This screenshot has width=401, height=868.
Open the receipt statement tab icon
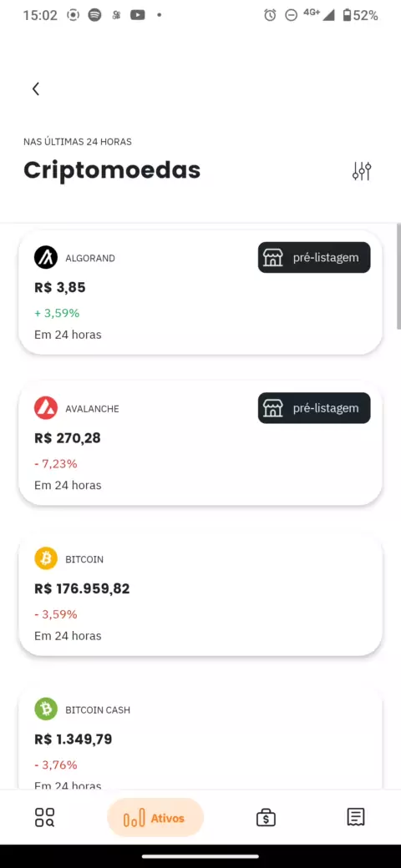pos(356,817)
